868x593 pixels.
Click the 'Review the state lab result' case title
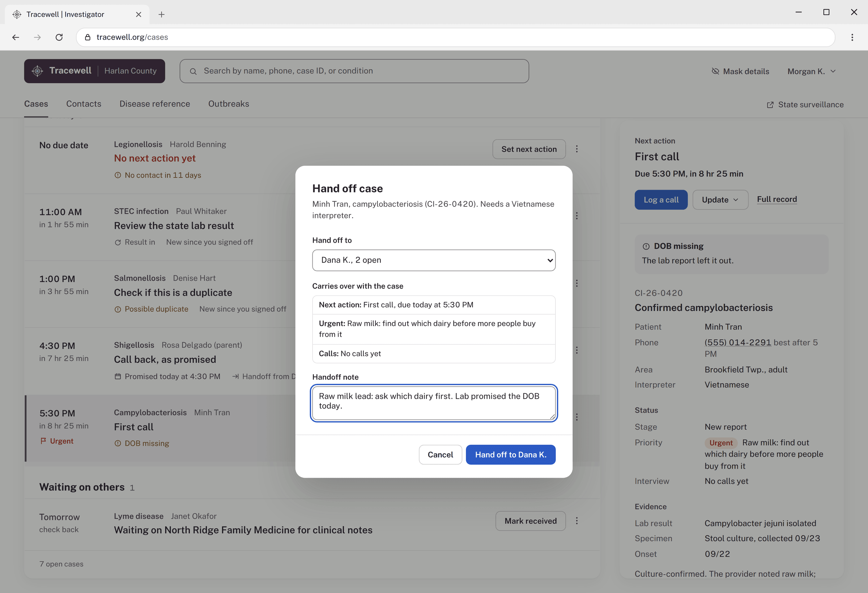(x=174, y=226)
